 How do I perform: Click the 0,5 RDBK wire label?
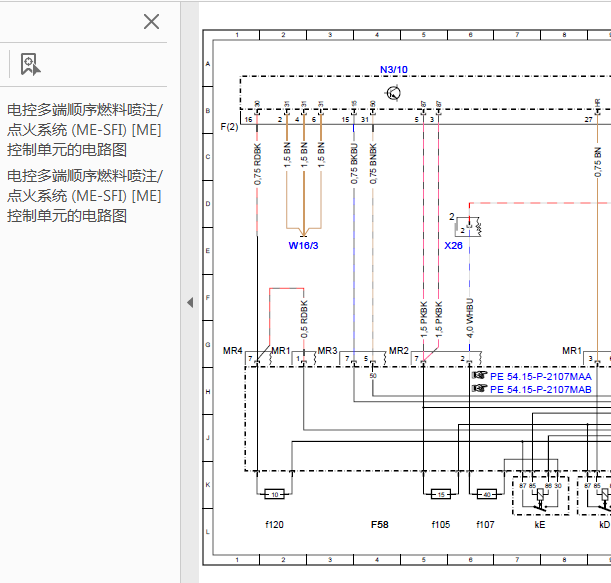coord(304,319)
